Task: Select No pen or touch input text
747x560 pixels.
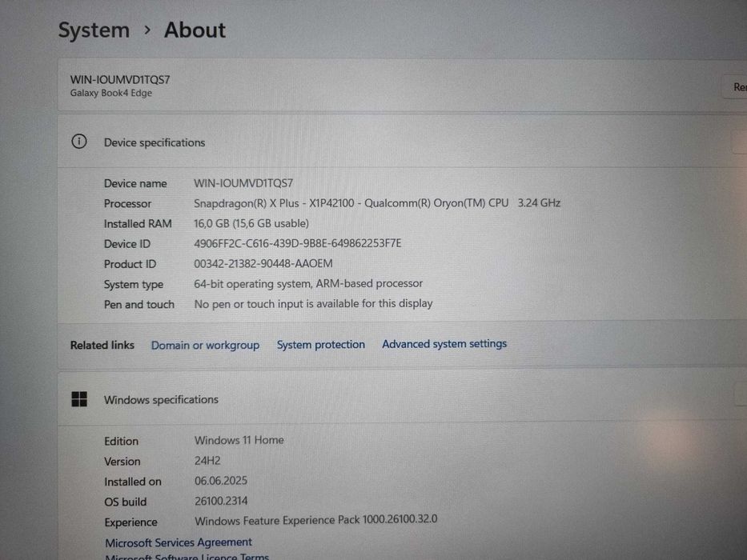Action: (314, 304)
